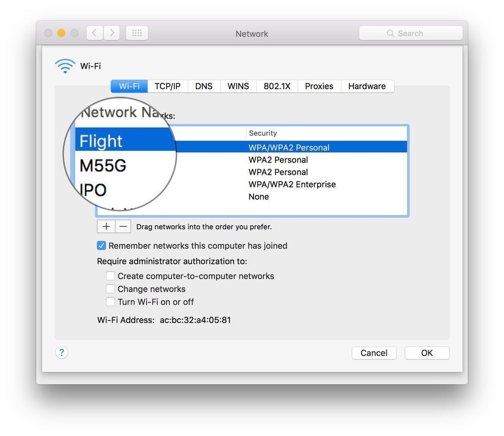This screenshot has width=504, height=436.
Task: Enable Change networks authorization requirement
Action: point(111,288)
